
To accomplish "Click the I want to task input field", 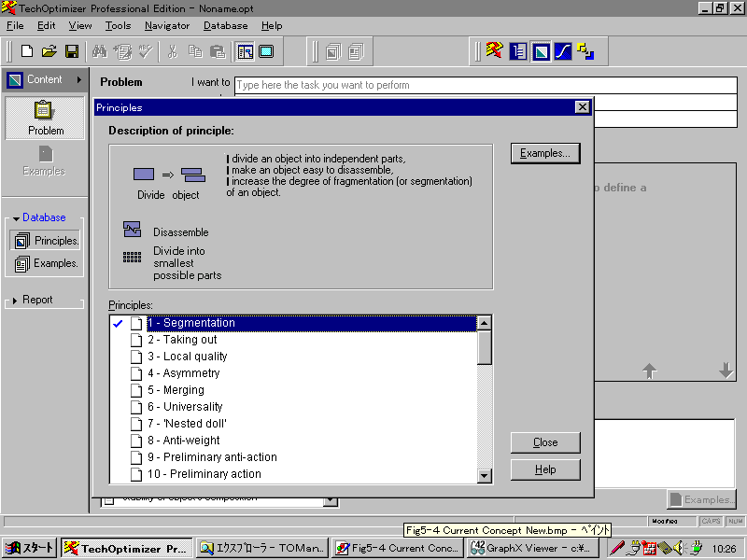I will [x=486, y=85].
